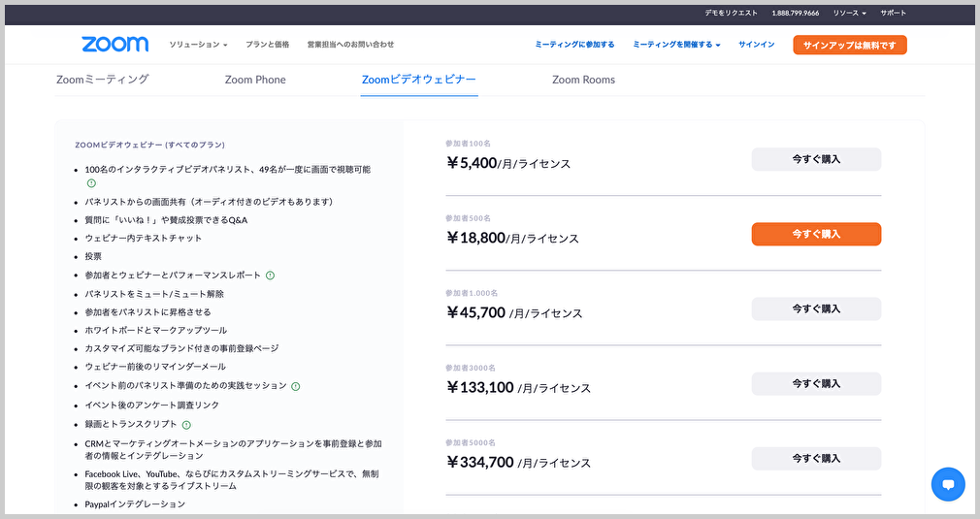Click info icon beside 録画とトランスクリプト
Screen dimensions: 980x519
point(186,425)
